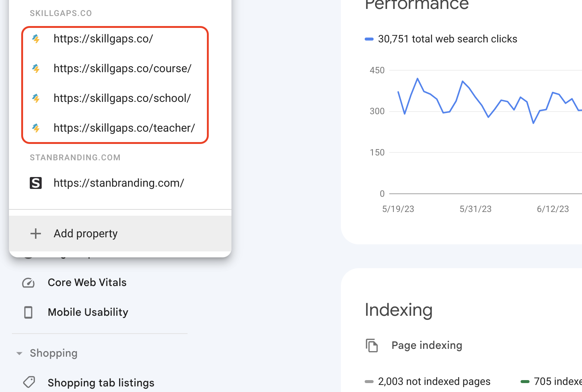Click the favicon next to the skillgaps.co/school/ property
The width and height of the screenshot is (582, 392).
(36, 98)
